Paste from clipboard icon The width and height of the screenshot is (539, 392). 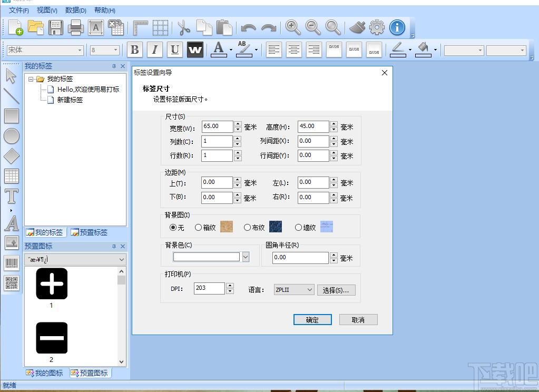tap(224, 27)
